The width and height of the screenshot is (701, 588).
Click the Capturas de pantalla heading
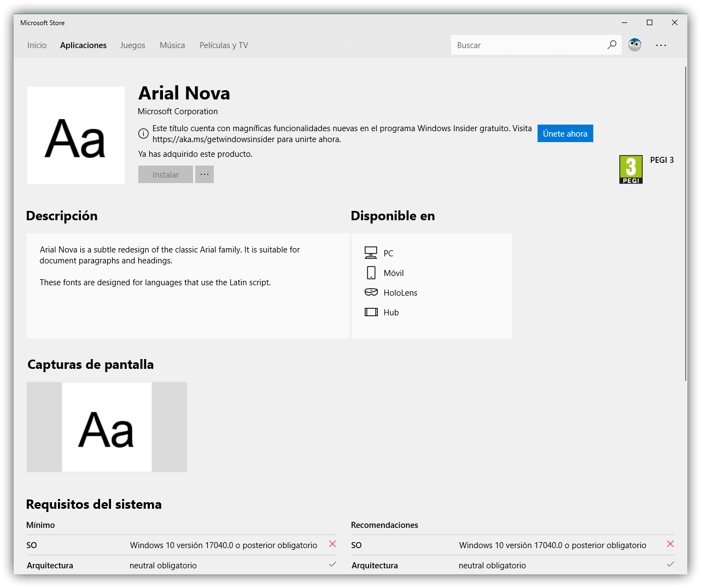pos(91,364)
